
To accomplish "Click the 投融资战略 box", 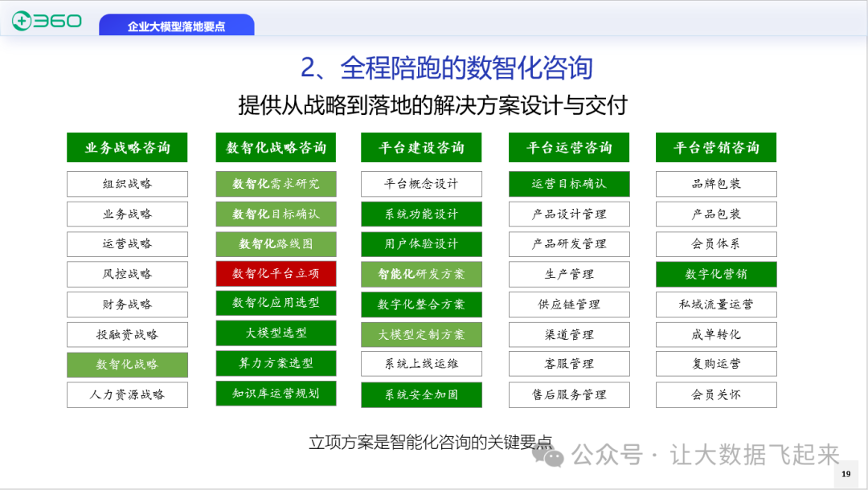I will tap(127, 335).
